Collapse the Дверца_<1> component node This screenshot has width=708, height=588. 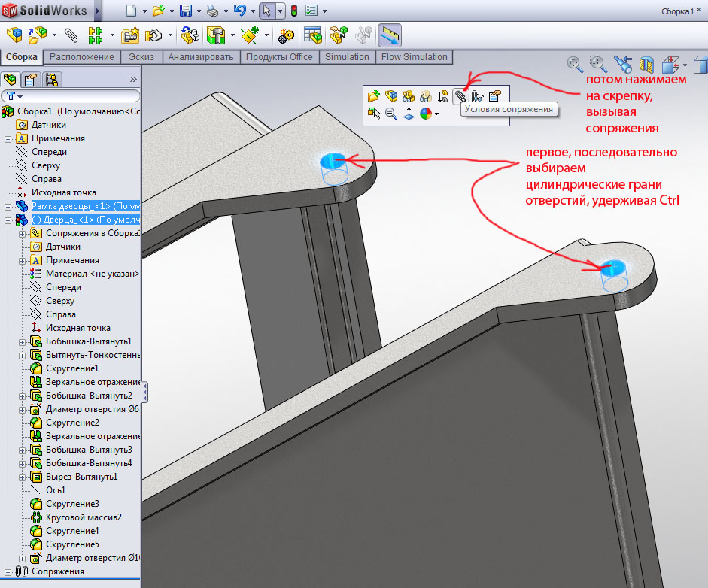(8, 220)
